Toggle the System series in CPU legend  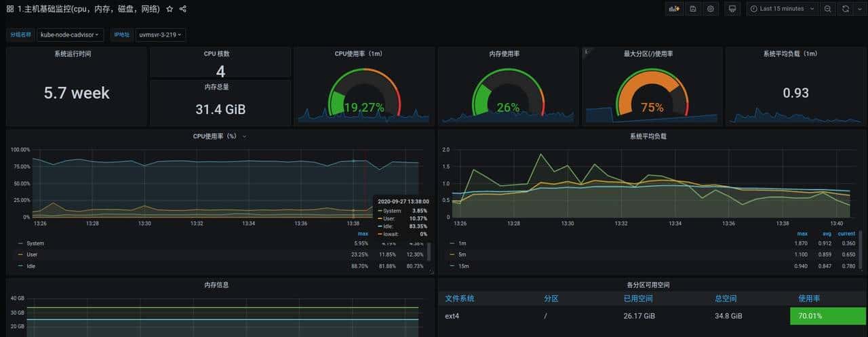pos(35,243)
